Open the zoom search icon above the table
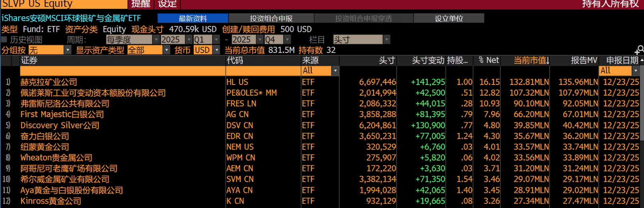Viewport: 644px width, 208px height. pos(639,50)
